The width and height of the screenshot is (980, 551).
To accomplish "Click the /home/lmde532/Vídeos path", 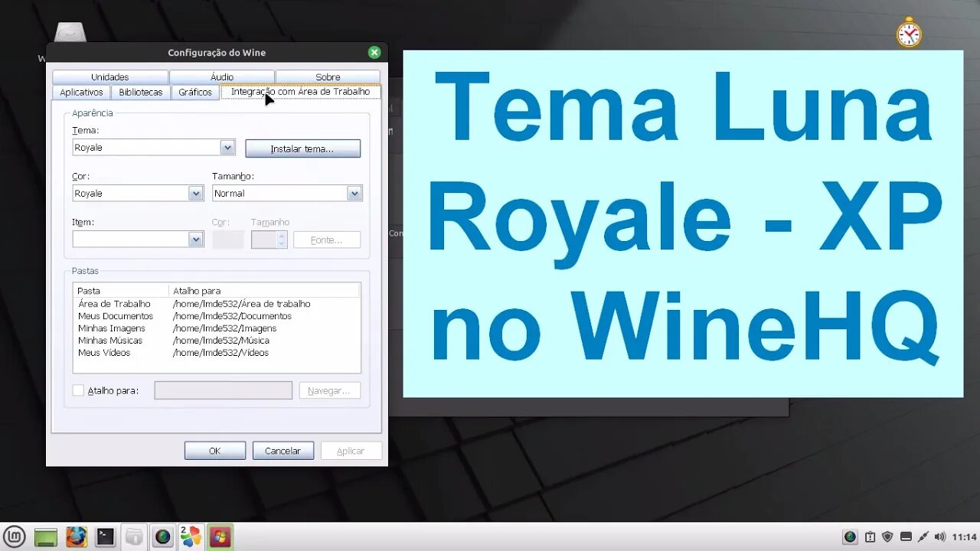I will coord(220,353).
